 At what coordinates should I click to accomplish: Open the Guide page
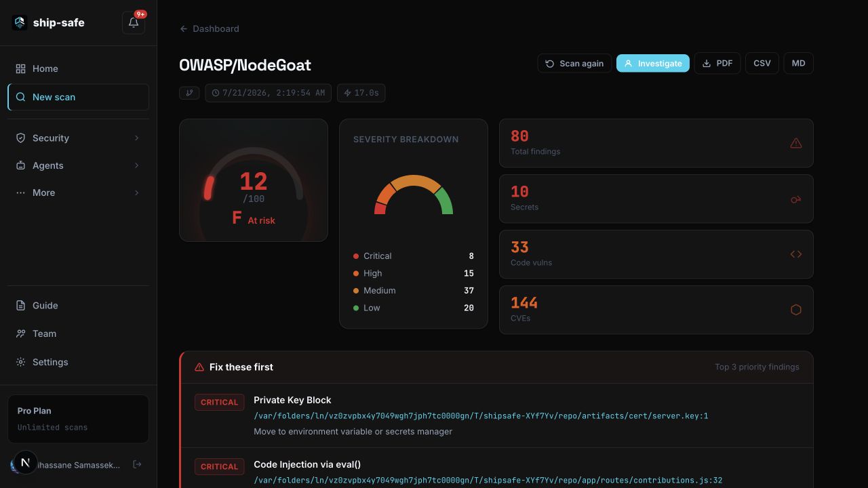(x=78, y=306)
